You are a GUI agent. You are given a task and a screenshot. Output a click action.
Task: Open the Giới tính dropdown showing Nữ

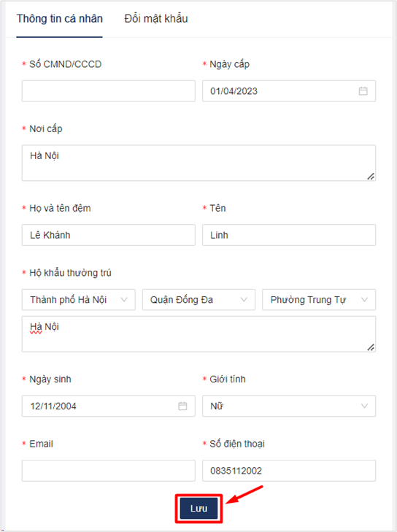289,406
